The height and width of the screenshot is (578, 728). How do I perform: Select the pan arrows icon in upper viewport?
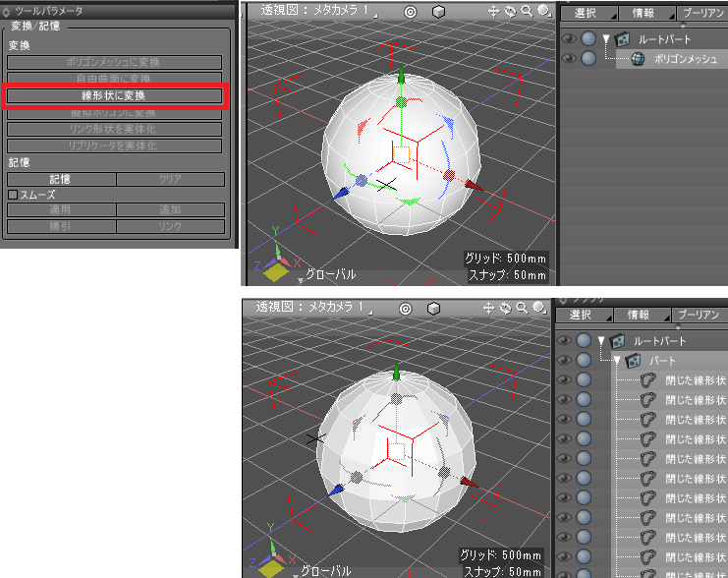493,11
